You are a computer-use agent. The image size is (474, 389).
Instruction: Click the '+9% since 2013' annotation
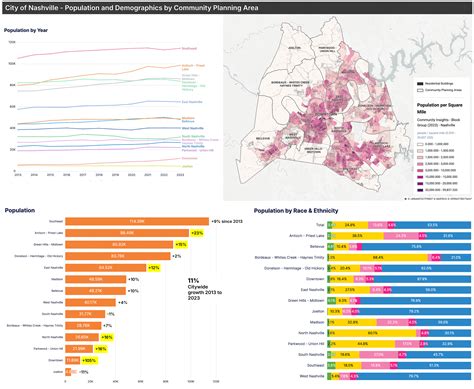click(x=227, y=221)
